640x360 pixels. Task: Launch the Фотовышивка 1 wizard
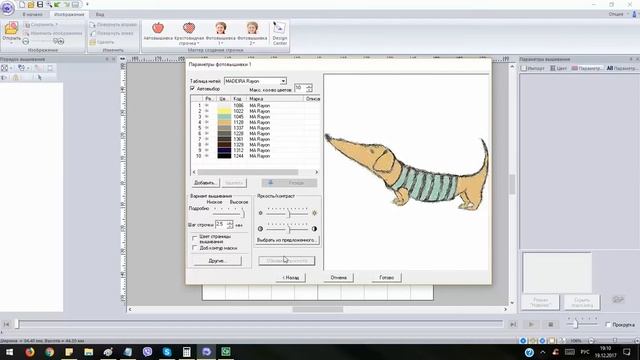click(x=220, y=33)
